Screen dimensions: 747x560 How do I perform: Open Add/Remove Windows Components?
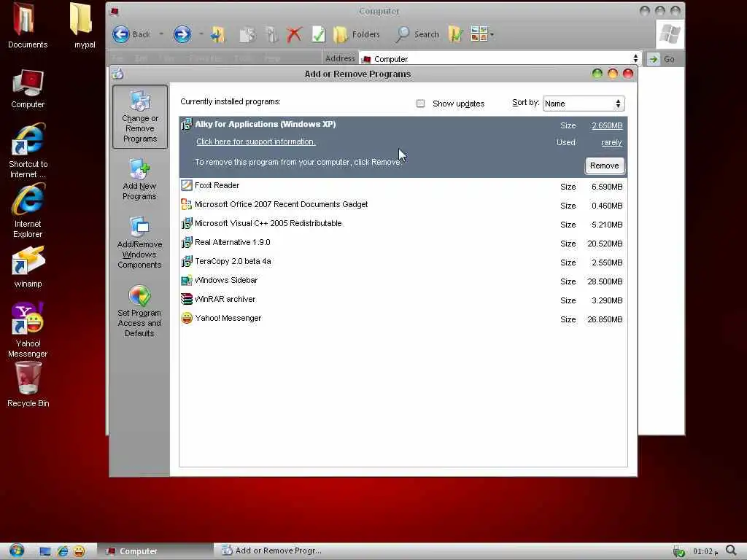click(139, 243)
